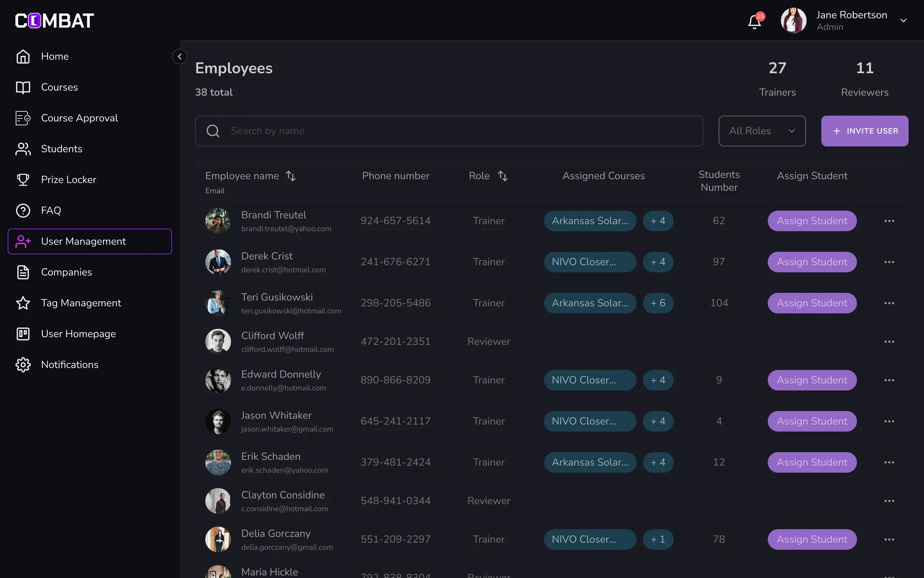Screen dimensions: 924x578
Task: Click the Search by name field
Action: coord(449,131)
